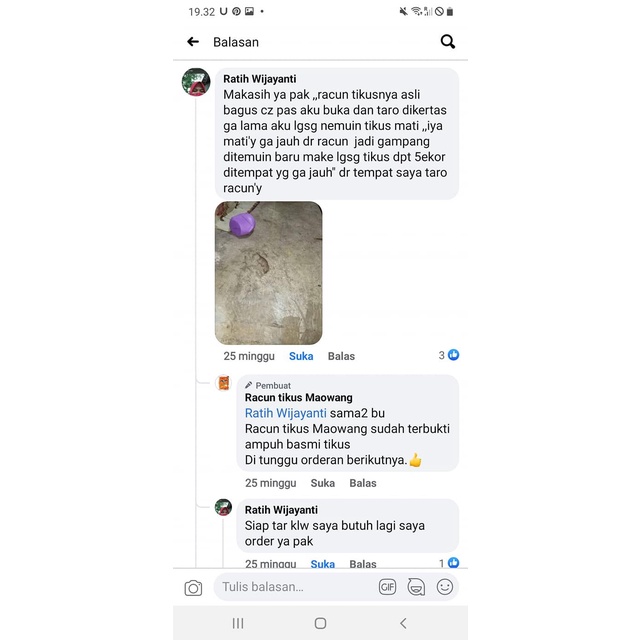Open the search magnifier icon
Screen dimensions: 640x640
click(x=448, y=42)
